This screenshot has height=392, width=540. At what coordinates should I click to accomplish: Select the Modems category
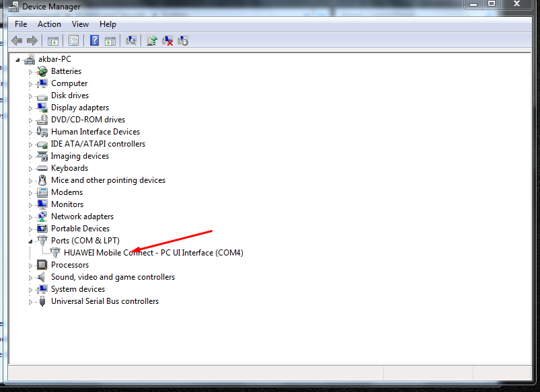[x=67, y=192]
